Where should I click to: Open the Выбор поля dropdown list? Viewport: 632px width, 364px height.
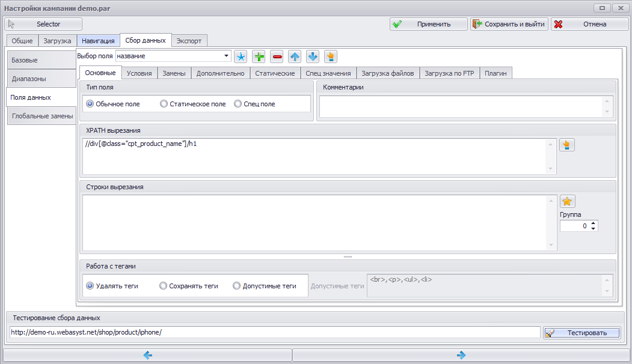pos(226,56)
